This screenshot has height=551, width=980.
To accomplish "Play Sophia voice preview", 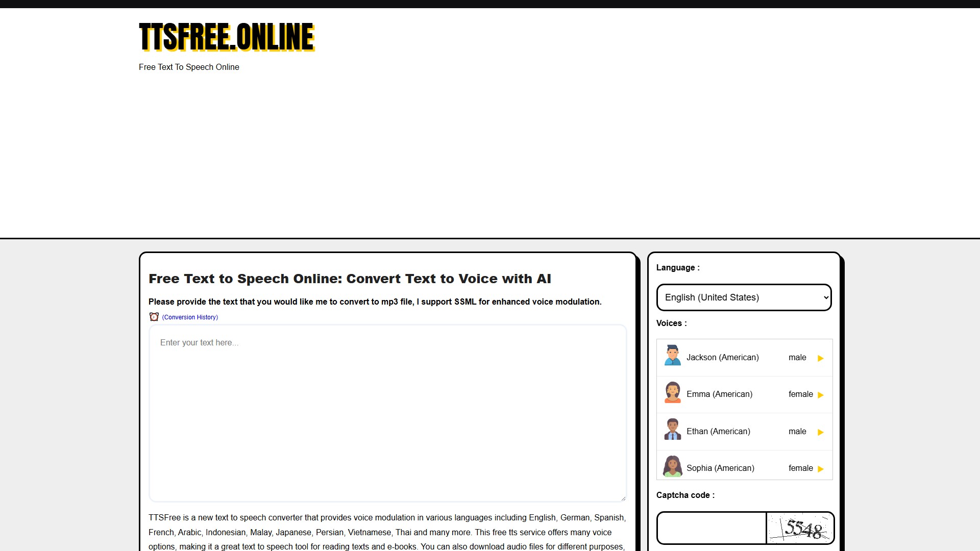I will click(x=820, y=469).
